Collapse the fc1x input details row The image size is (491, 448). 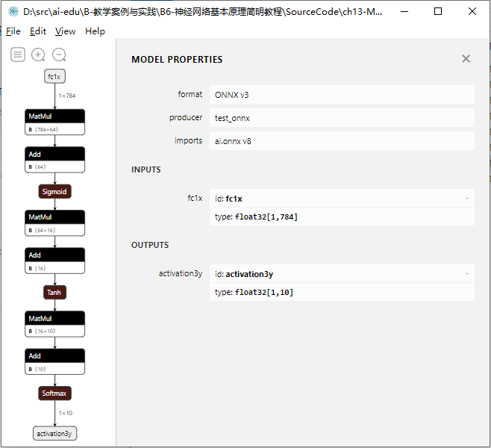[x=466, y=199]
